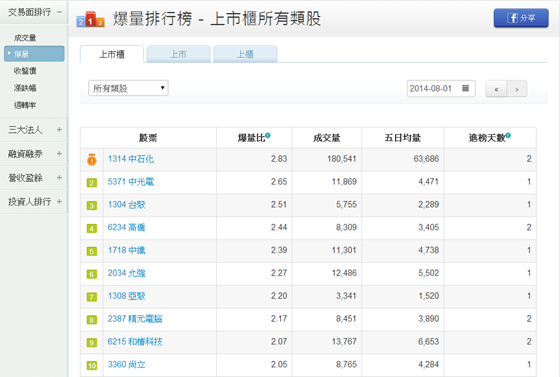The width and height of the screenshot is (560, 377).
Task: Collapse the 交易面排行 sidebar section
Action: click(x=59, y=12)
